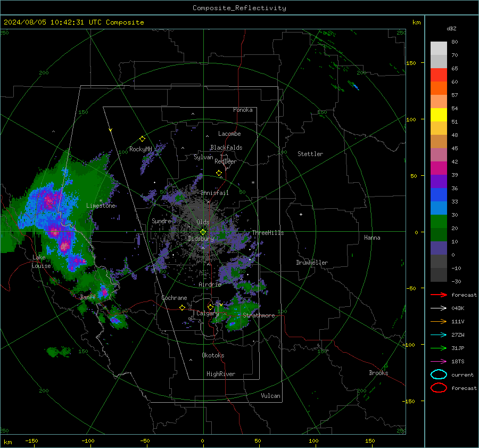Click the Sylvan label on the map
Screen dimensions: 479x448
203,157
